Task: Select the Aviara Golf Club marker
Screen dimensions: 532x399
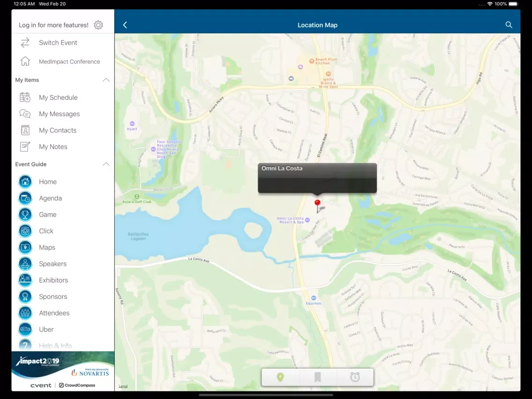Action: [137, 196]
